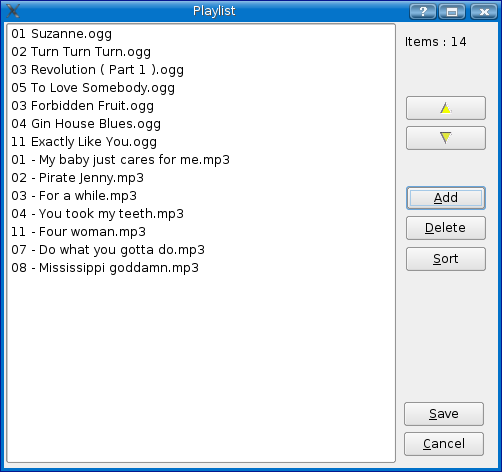Cancel the playlist dialog
Screen dimensions: 502x472
tap(444, 444)
